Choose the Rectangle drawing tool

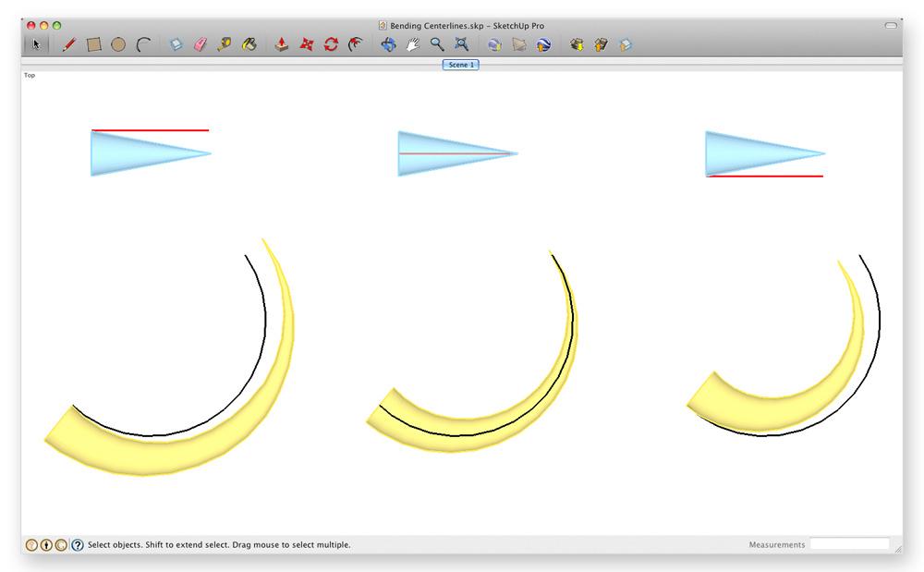click(x=93, y=44)
